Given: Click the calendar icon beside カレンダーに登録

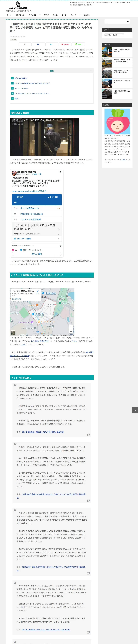Looking at the screenshot, I should [15, 239].
